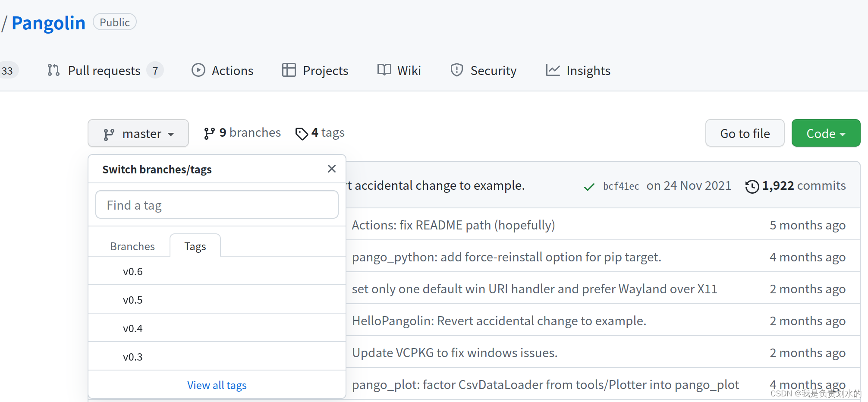Open commit 'pango_python: add force-reinstall option'
The width and height of the screenshot is (868, 402).
pyautogui.click(x=506, y=257)
